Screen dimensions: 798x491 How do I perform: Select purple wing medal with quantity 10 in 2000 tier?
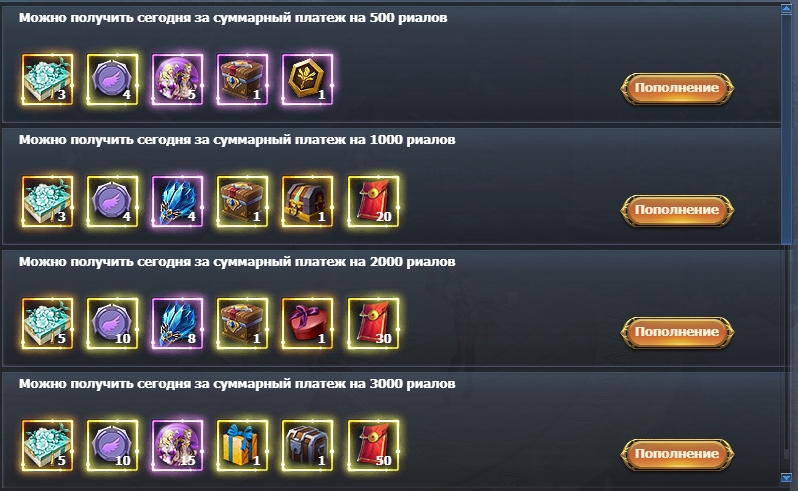click(x=112, y=324)
